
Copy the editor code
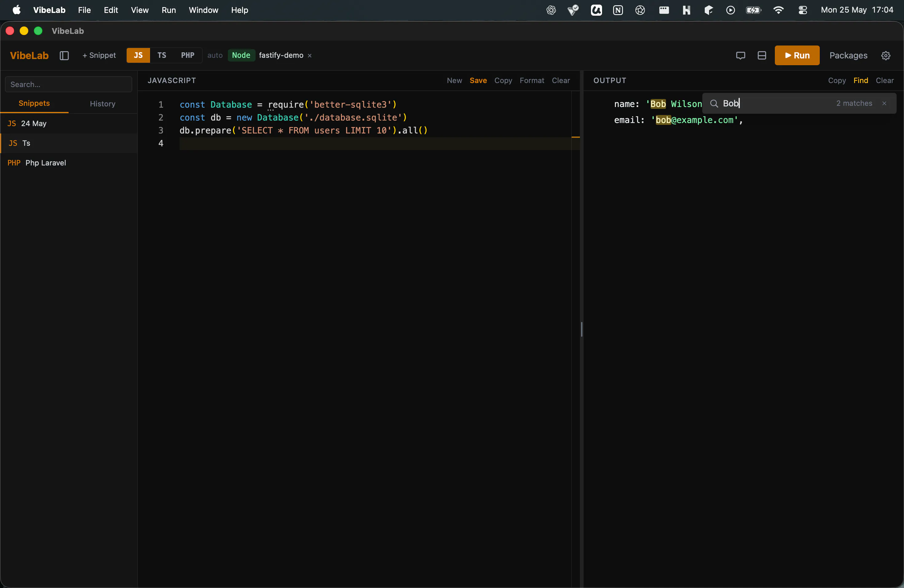point(503,81)
